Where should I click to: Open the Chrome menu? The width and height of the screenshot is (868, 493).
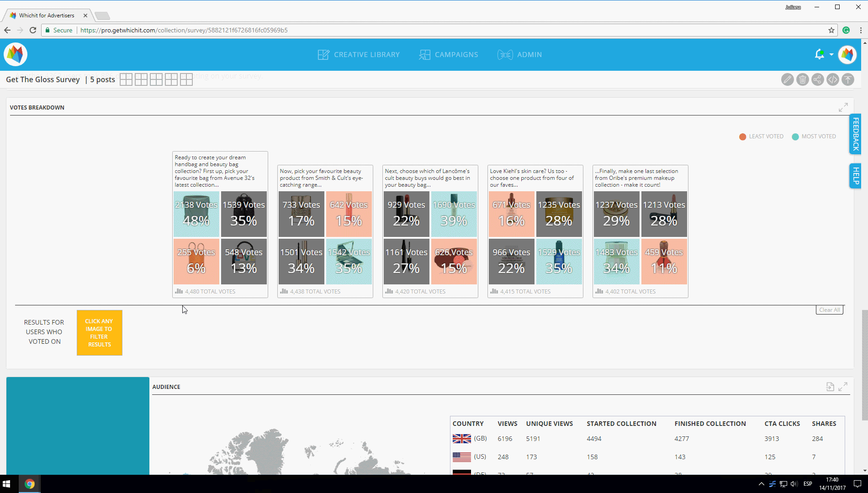[x=861, y=30]
